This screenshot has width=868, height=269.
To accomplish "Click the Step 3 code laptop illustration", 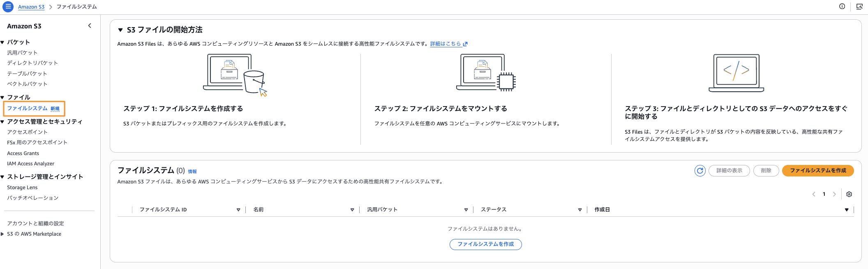I will [736, 73].
